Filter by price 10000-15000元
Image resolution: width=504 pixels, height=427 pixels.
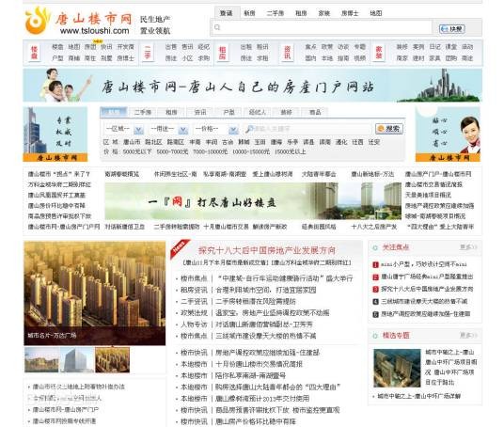(251, 151)
